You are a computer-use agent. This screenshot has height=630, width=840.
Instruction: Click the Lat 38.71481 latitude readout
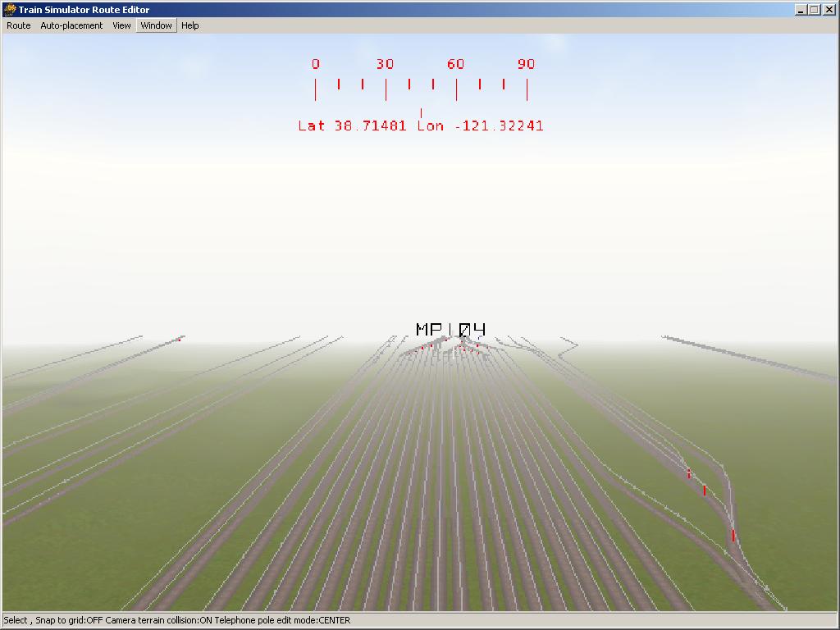click(x=352, y=126)
